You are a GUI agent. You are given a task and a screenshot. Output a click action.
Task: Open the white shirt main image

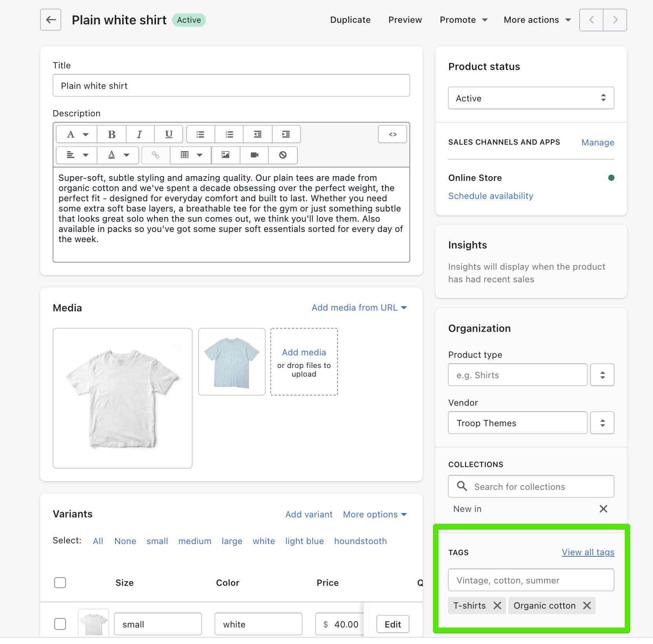(123, 398)
